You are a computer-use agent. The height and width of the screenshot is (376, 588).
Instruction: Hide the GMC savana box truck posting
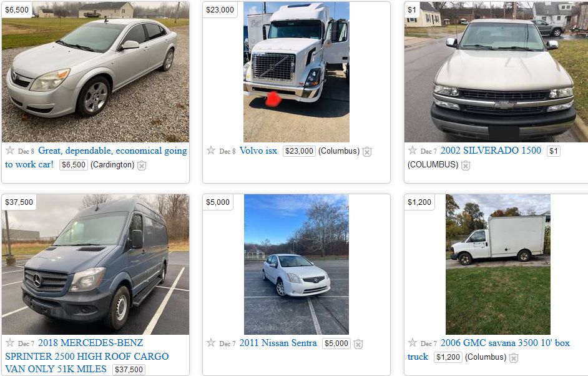pos(514,358)
